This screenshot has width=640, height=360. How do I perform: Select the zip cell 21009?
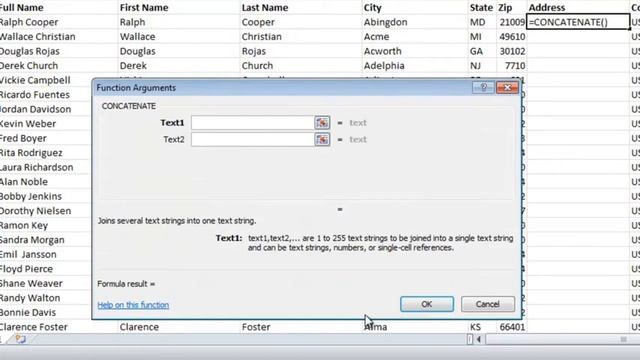click(511, 22)
